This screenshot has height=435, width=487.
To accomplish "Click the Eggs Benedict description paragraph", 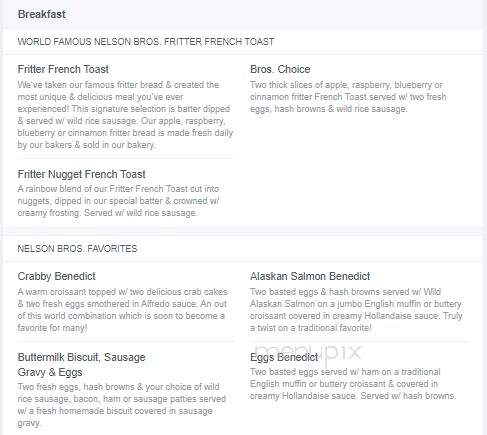I will (x=353, y=384).
